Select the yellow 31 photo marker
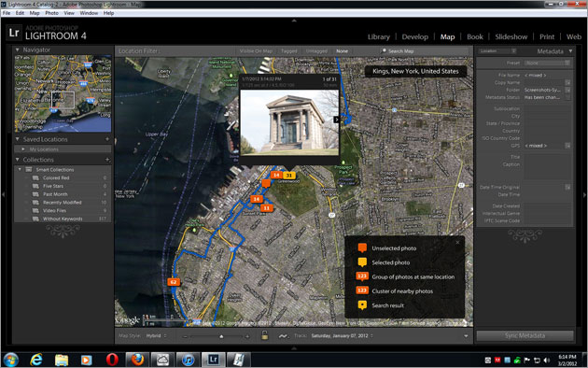This screenshot has height=368, width=588. pos(289,176)
